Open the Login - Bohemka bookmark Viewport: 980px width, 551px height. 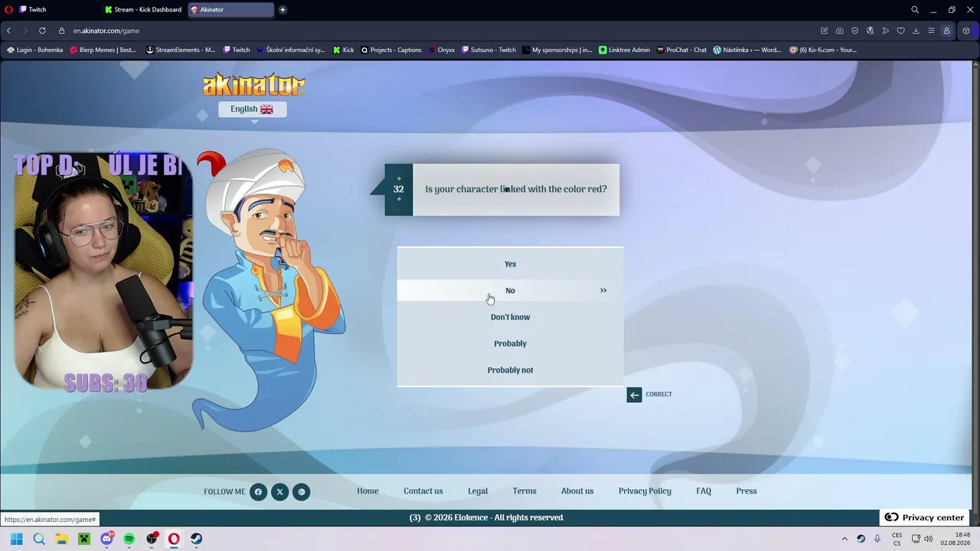click(35, 50)
